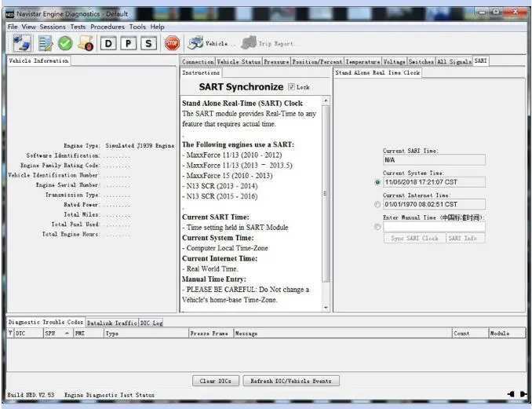Switch to the Temperature tab
The width and height of the screenshot is (532, 409).
(363, 62)
